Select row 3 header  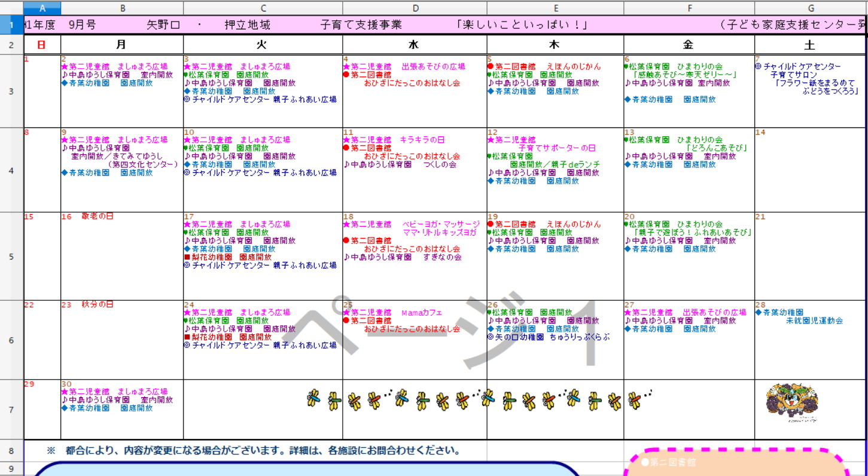tap(11, 91)
